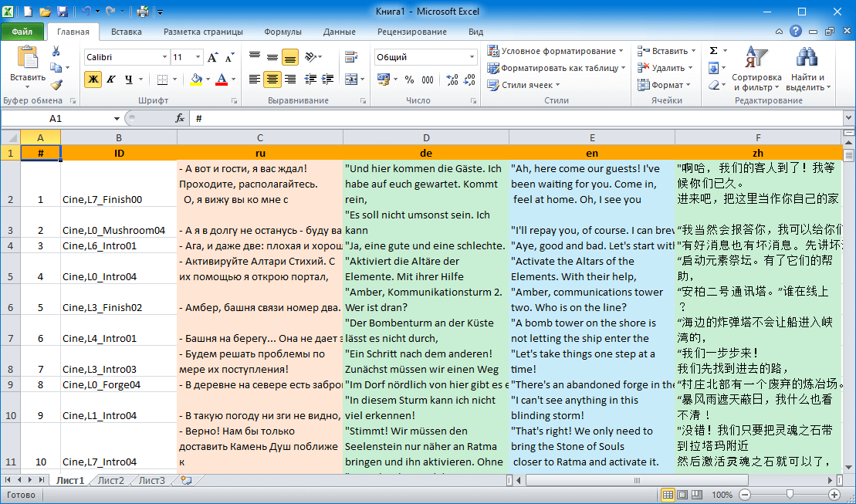The width and height of the screenshot is (856, 504).
Task: Toggle bottom vertical alignment
Action: point(290,57)
